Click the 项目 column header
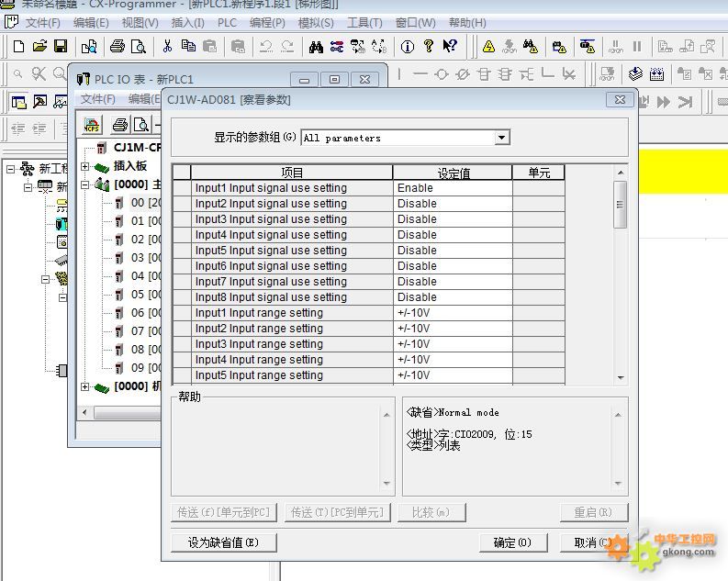 (292, 173)
